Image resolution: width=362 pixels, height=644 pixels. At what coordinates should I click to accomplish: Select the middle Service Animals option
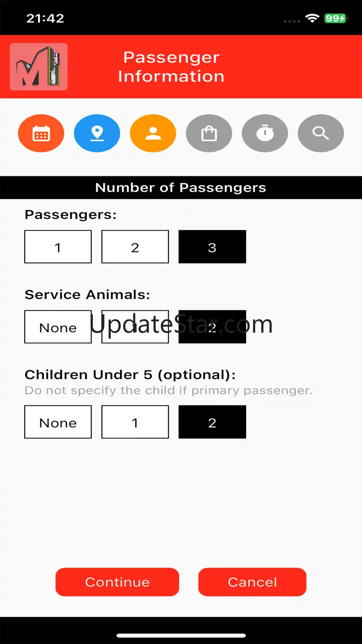pyautogui.click(x=135, y=327)
